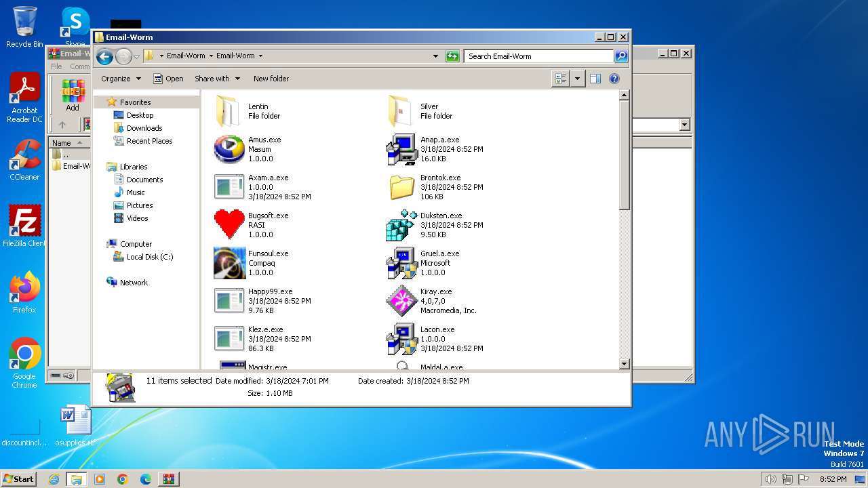Select the Axam.a.exe file icon

[x=229, y=187]
